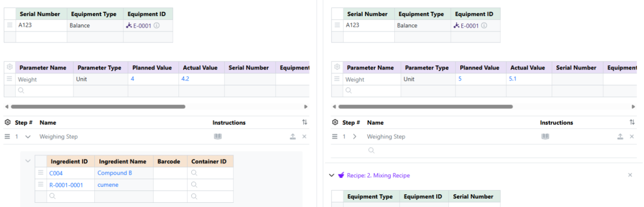Click Balance equipment type cell in left panel
The height and width of the screenshot is (207, 644).
[x=95, y=26]
